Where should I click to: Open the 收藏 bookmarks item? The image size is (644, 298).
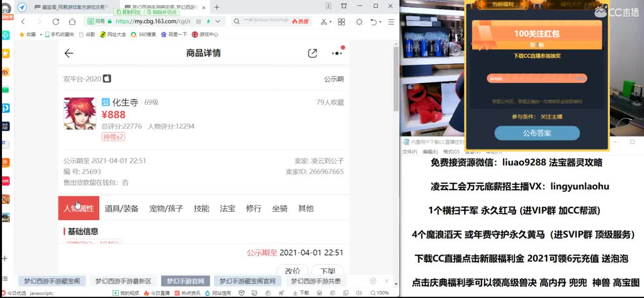click(x=28, y=35)
